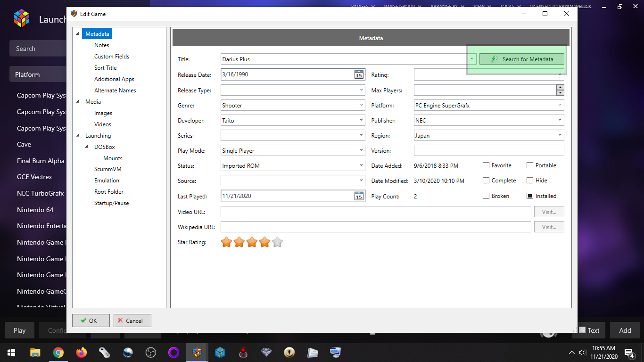This screenshot has height=362, width=644.
Task: Open Windows Start menu
Action: point(11,352)
